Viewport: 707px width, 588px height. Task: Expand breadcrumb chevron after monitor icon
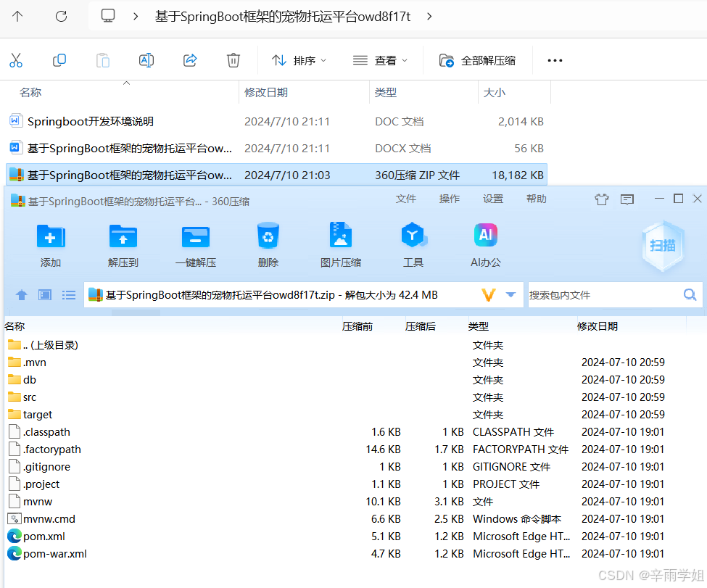[136, 17]
